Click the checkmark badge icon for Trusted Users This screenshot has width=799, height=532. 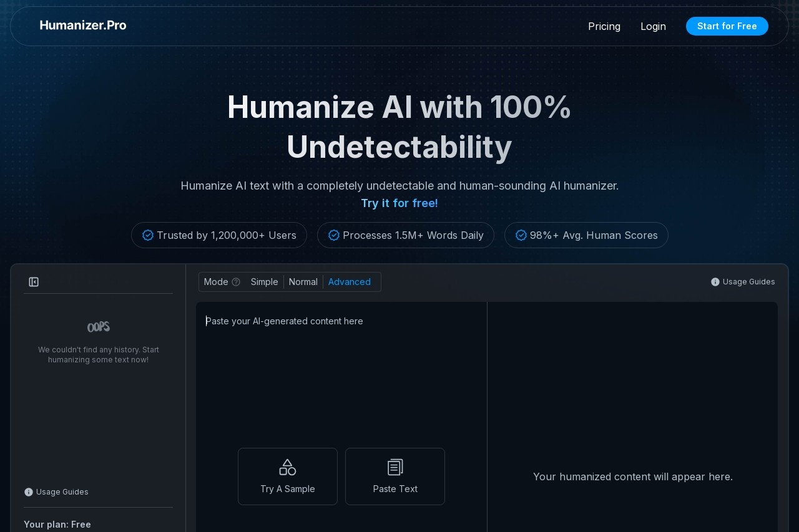[x=148, y=235]
